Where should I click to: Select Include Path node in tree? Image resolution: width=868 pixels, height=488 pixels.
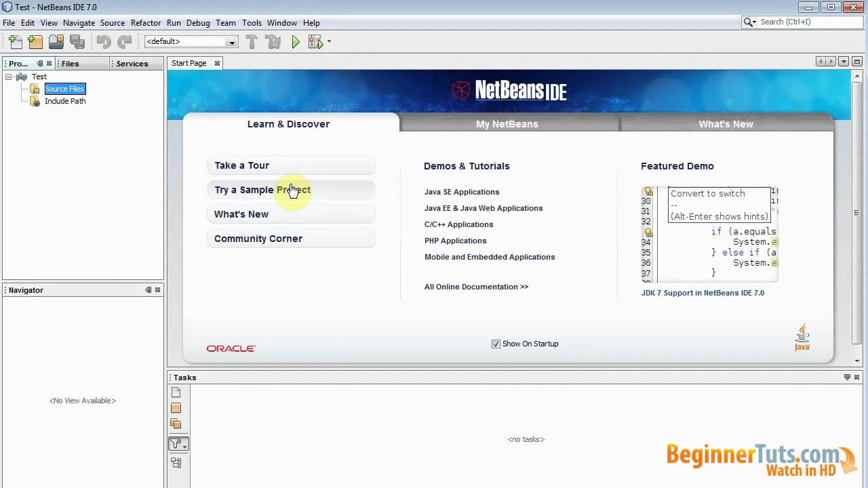coord(65,101)
